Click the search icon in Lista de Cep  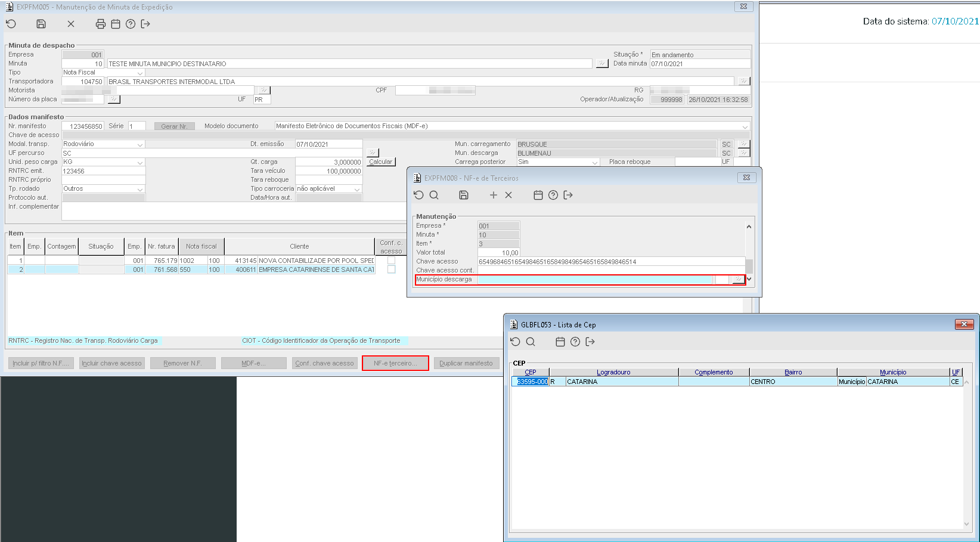tap(531, 342)
